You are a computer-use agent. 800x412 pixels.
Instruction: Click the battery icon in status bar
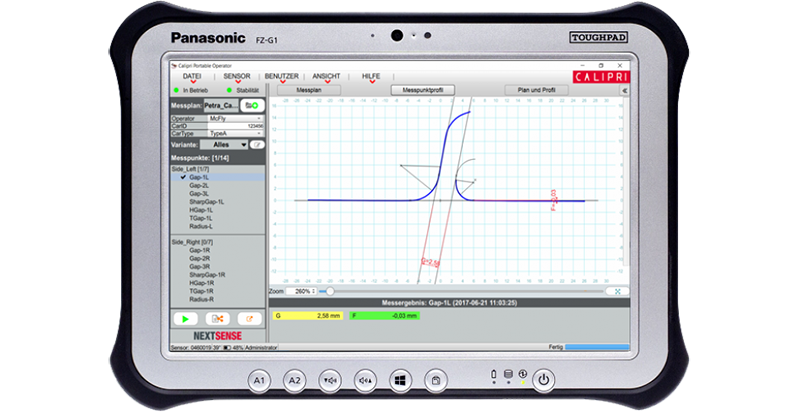pyautogui.click(x=227, y=347)
